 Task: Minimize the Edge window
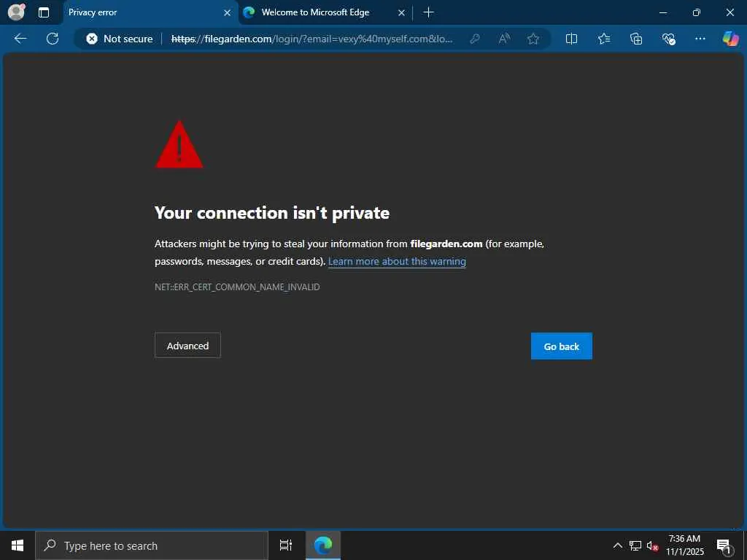[x=663, y=12]
